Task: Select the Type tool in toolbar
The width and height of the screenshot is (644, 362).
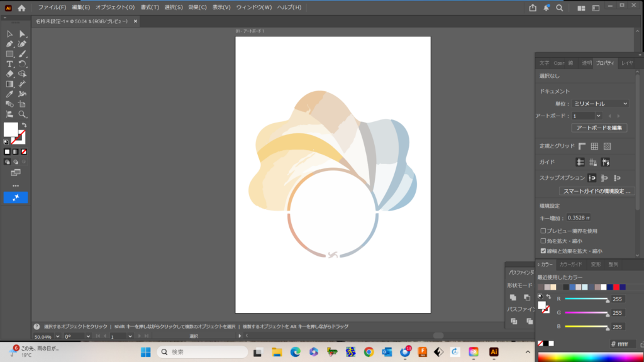Action: [x=9, y=64]
